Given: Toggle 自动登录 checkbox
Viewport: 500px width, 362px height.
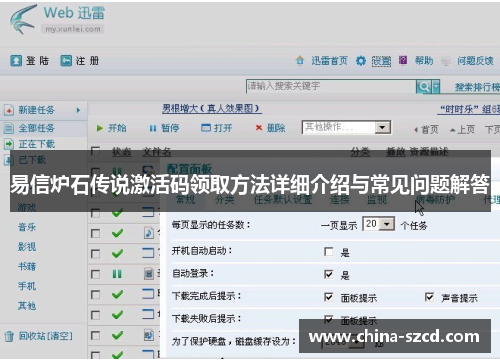Looking at the screenshot, I should 328,274.
